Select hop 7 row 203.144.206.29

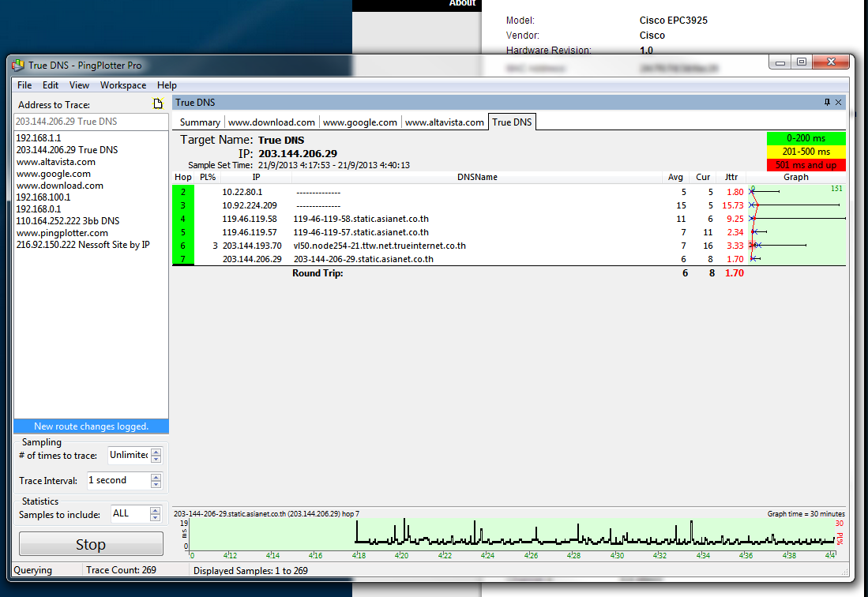coord(509,259)
